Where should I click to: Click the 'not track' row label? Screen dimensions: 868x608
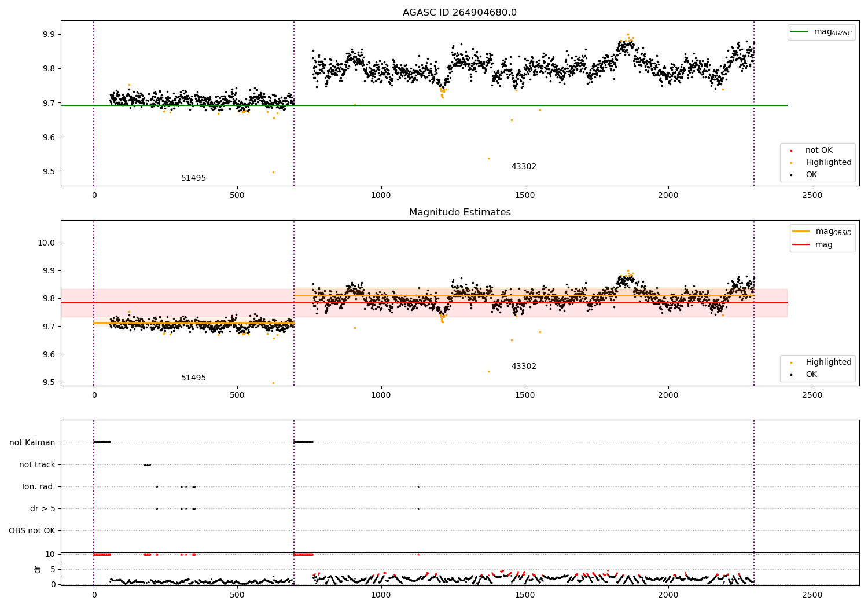(x=37, y=464)
